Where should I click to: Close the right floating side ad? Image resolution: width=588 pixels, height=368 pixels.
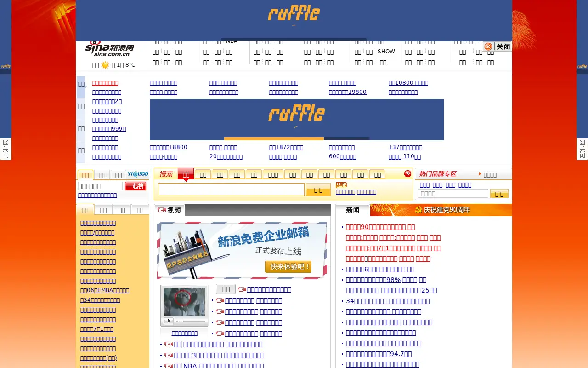click(582, 149)
